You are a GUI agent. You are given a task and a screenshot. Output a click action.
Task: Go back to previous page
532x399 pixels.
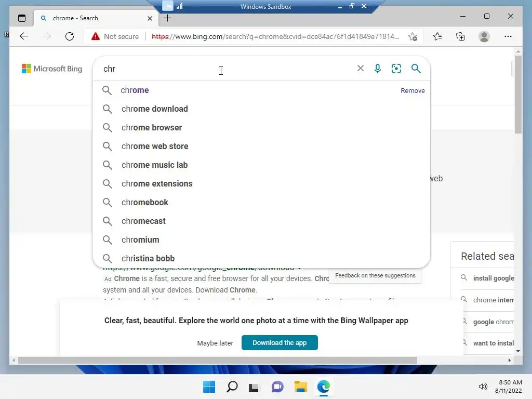(x=24, y=36)
